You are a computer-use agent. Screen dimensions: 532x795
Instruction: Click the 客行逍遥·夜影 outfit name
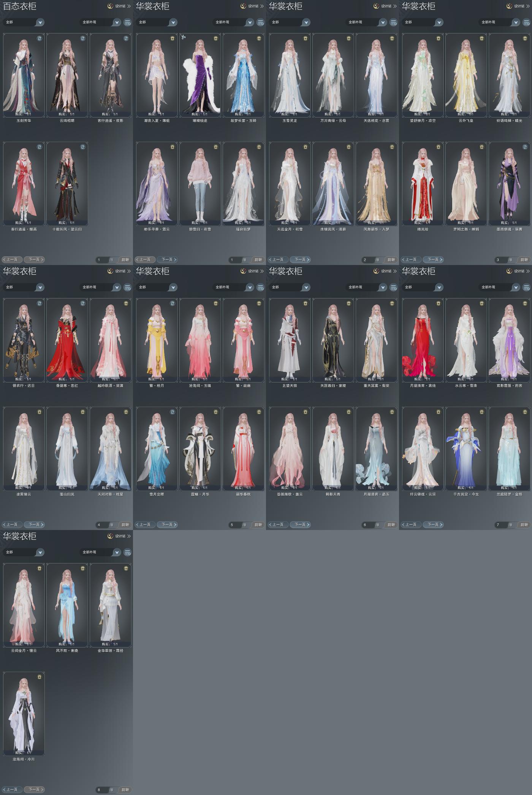click(110, 121)
